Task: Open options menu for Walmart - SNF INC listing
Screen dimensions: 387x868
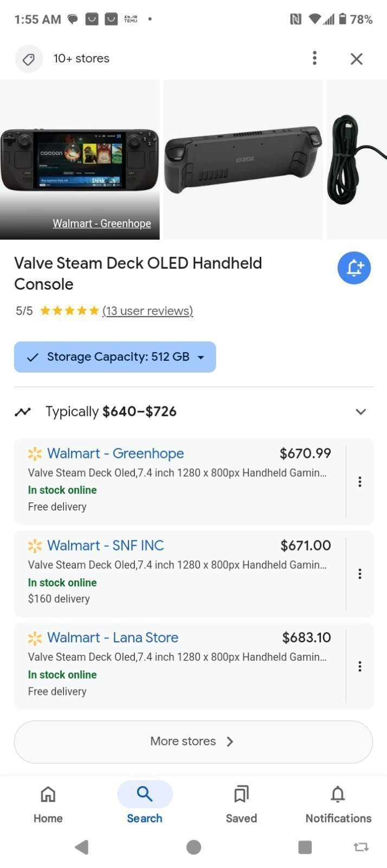Action: click(x=360, y=574)
